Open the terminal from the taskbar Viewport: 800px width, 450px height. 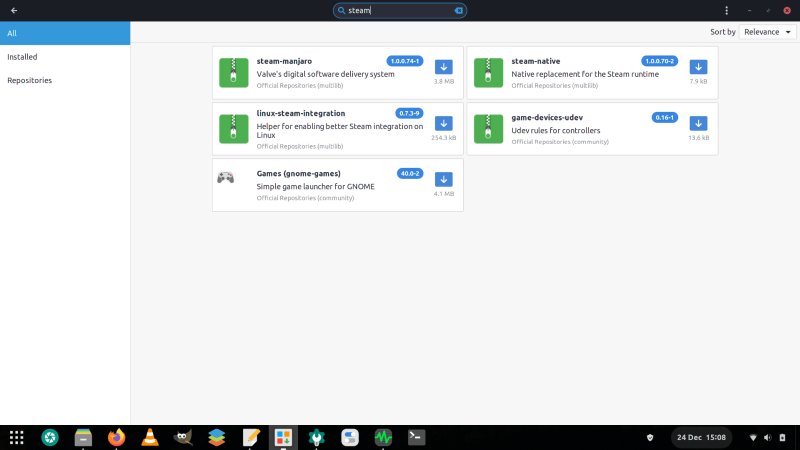[x=416, y=437]
